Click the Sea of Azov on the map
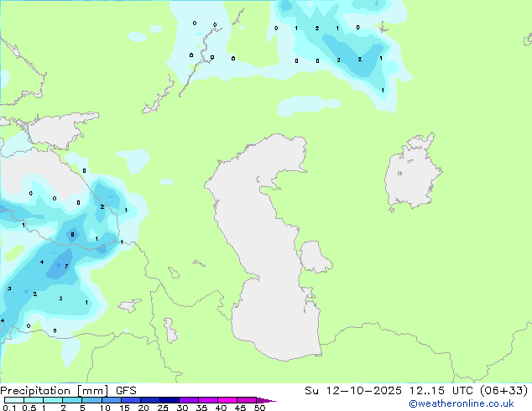This screenshot has height=411, width=532. (60, 131)
